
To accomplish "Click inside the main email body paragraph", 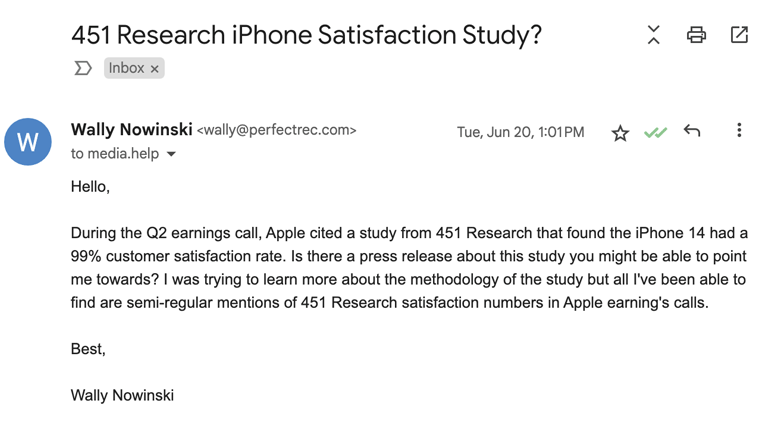I will click(409, 268).
